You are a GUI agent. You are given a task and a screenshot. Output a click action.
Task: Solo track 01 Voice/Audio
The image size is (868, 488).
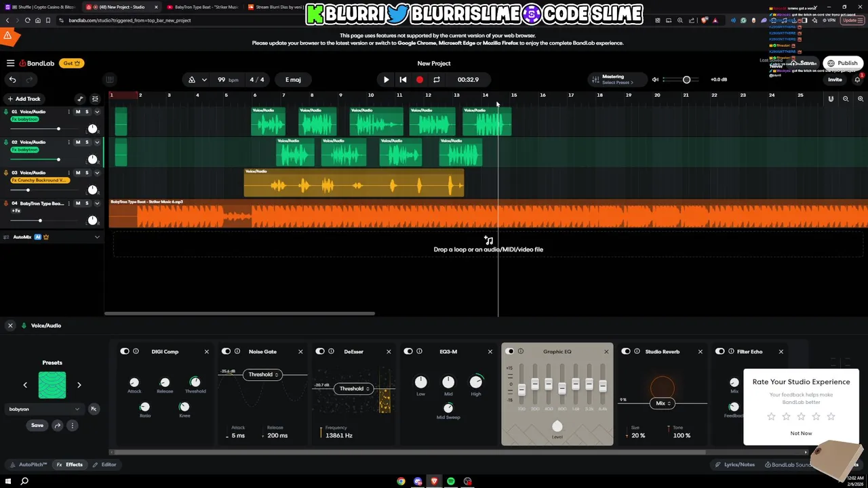pos(87,112)
